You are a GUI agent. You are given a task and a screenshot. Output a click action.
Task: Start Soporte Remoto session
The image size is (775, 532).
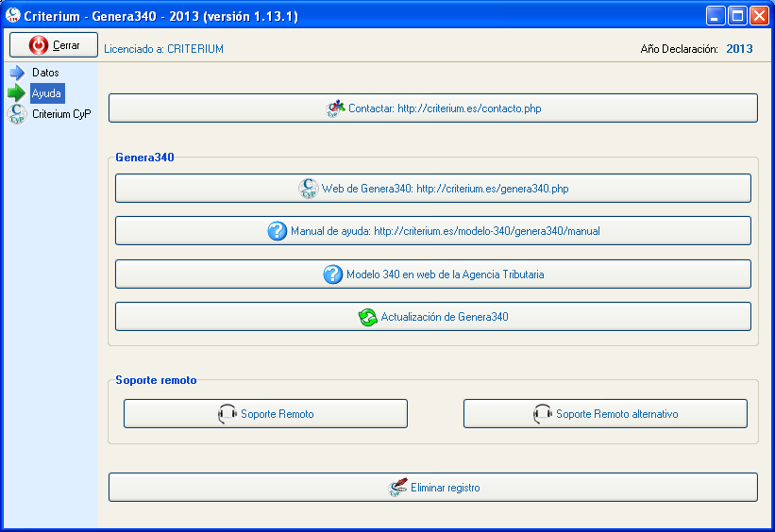[265, 414]
